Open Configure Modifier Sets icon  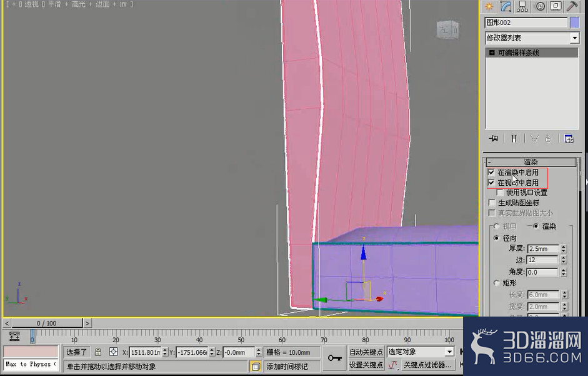pos(569,139)
